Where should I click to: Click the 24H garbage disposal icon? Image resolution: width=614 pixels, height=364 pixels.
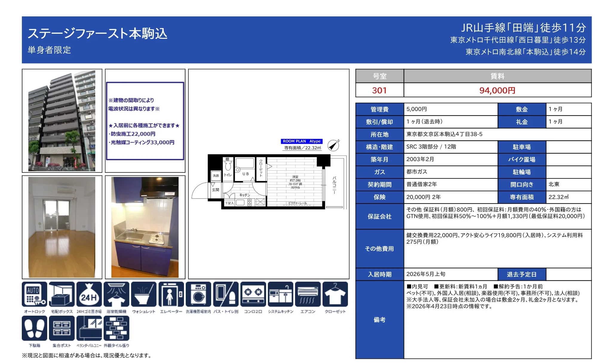(x=89, y=294)
